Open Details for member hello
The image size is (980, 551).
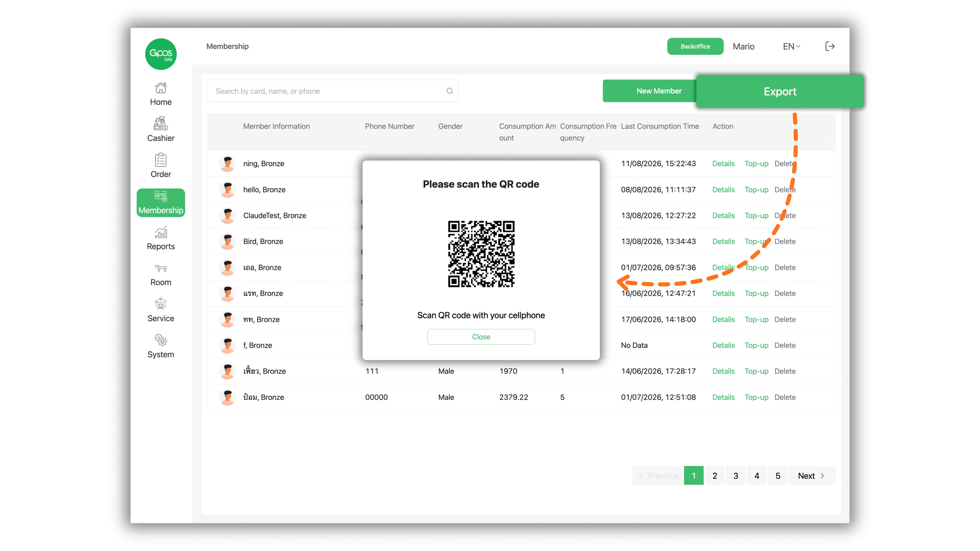click(724, 189)
